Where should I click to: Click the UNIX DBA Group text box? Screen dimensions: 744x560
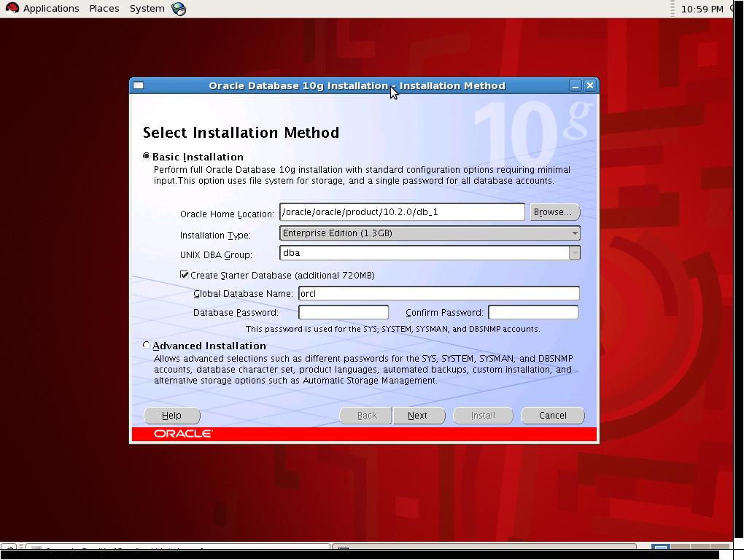(x=425, y=253)
